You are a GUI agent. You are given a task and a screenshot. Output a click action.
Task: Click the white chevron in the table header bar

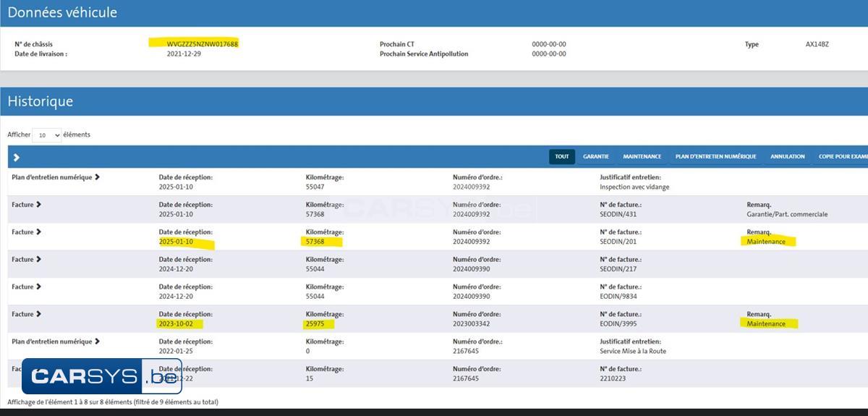pyautogui.click(x=16, y=157)
